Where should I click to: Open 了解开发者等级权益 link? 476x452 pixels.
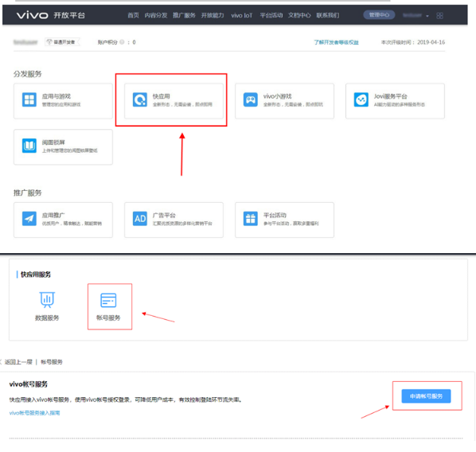[337, 42]
